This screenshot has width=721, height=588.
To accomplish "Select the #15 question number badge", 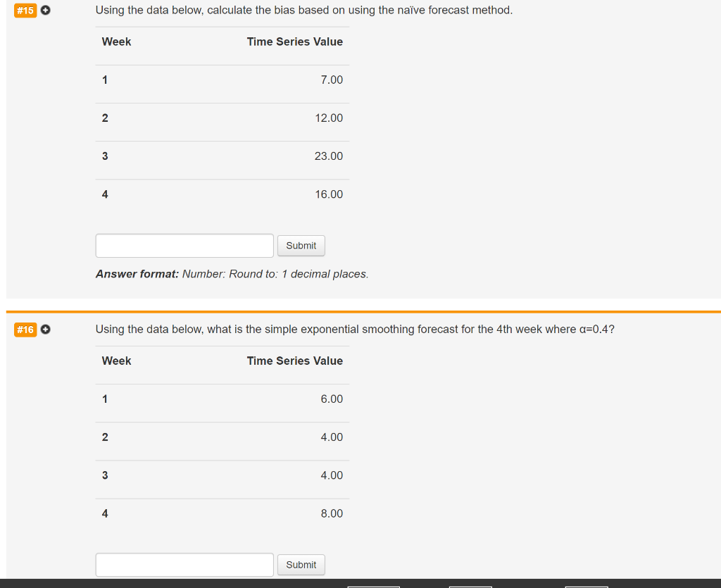I will pos(25,11).
